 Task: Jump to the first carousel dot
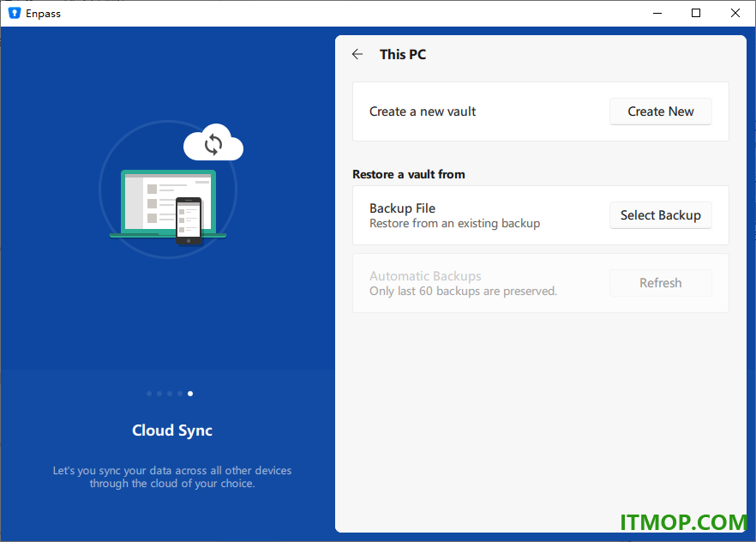[149, 394]
